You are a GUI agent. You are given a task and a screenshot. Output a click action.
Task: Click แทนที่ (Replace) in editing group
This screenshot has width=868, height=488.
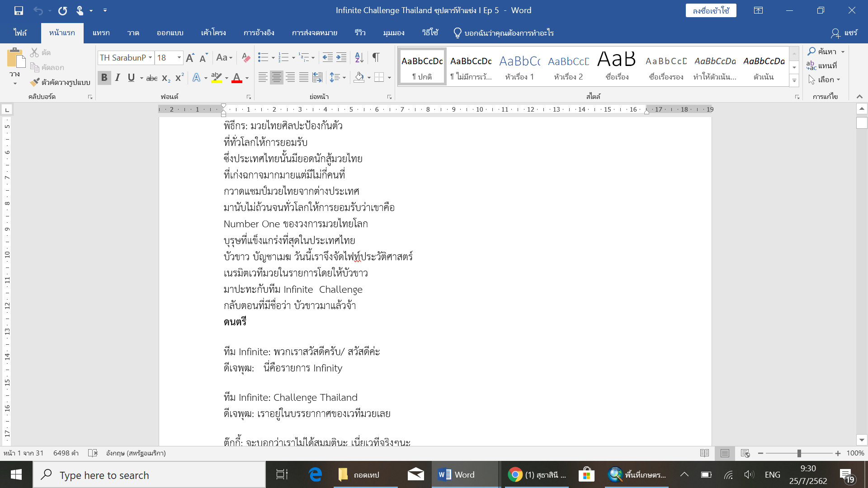pyautogui.click(x=822, y=66)
